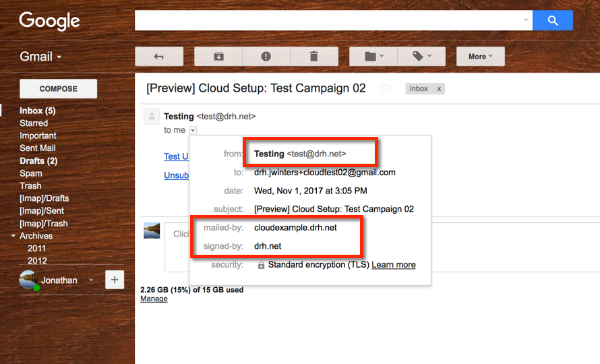Open Drafts (2) folder
This screenshot has height=364, width=600.
pos(38,160)
